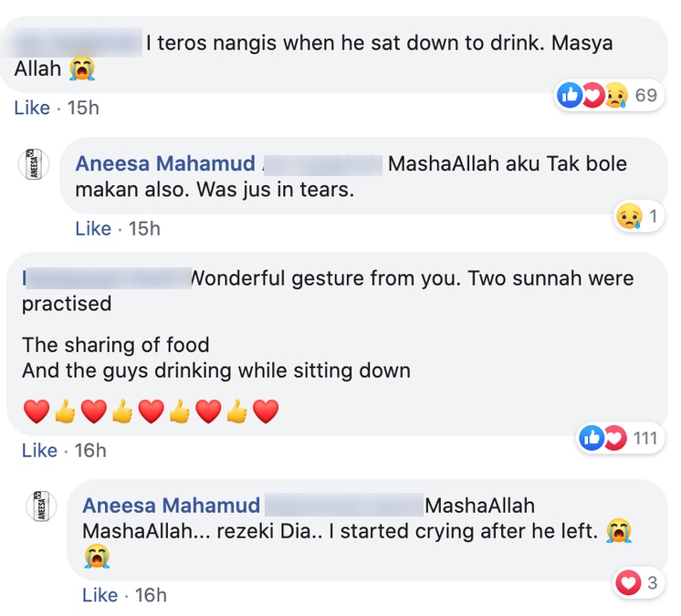Like the 'I teros nangis' comment

click(x=32, y=108)
